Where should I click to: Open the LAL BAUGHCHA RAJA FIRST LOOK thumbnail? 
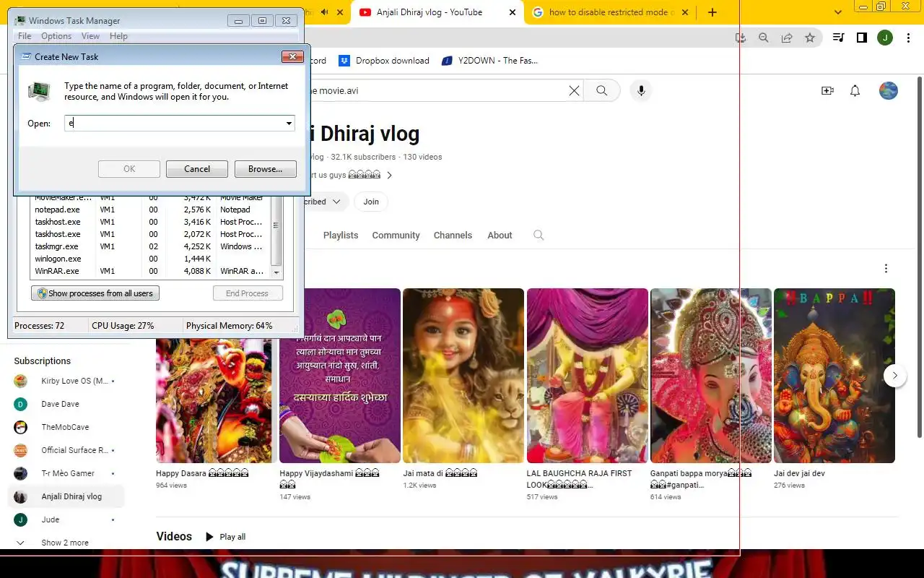[x=588, y=376]
